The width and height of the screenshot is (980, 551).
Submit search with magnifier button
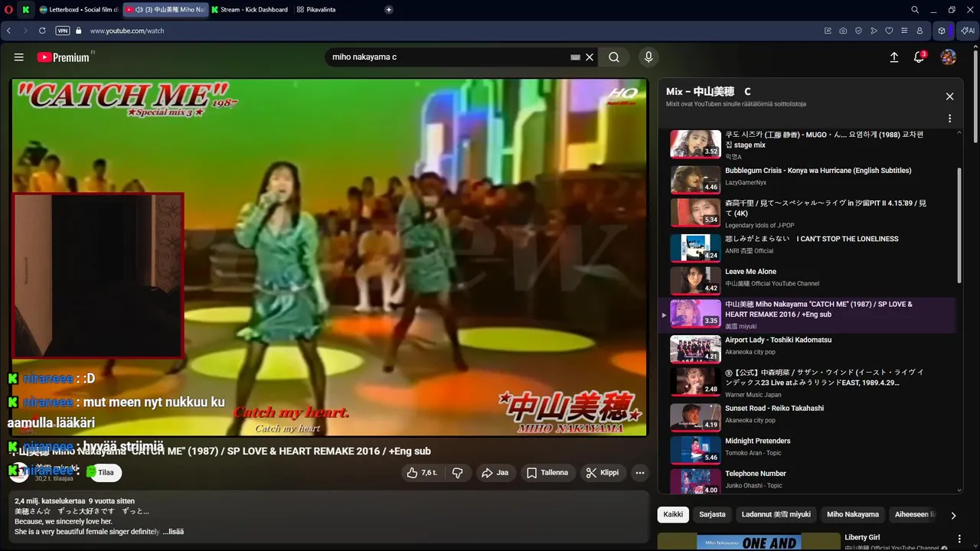[614, 57]
